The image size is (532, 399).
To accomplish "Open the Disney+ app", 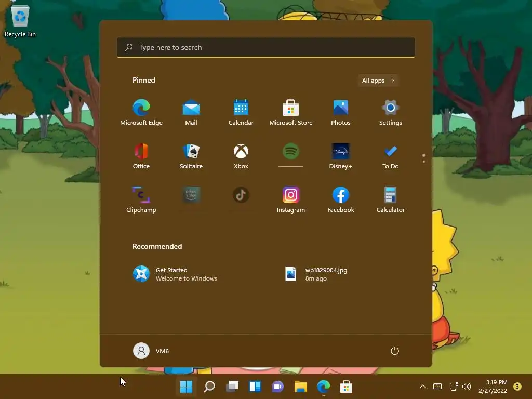I will tap(341, 156).
